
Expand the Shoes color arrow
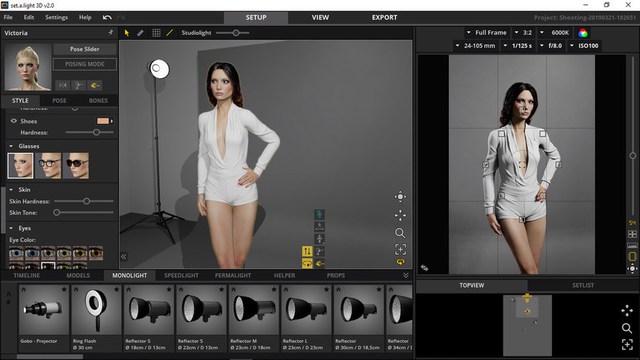pos(112,121)
